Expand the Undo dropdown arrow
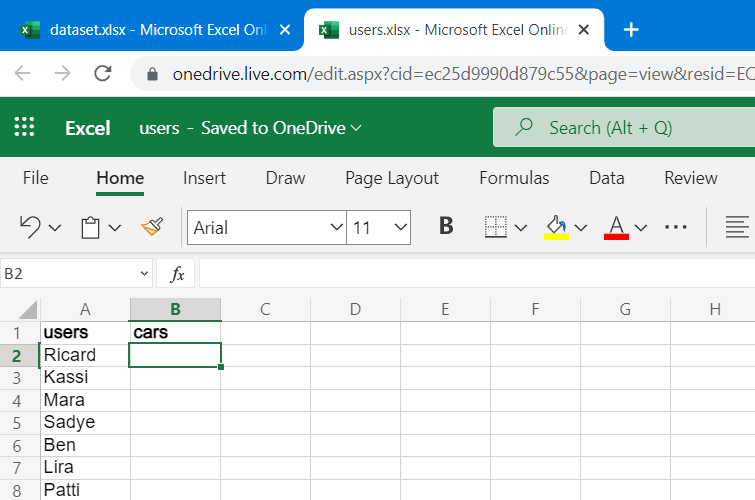 (55, 227)
